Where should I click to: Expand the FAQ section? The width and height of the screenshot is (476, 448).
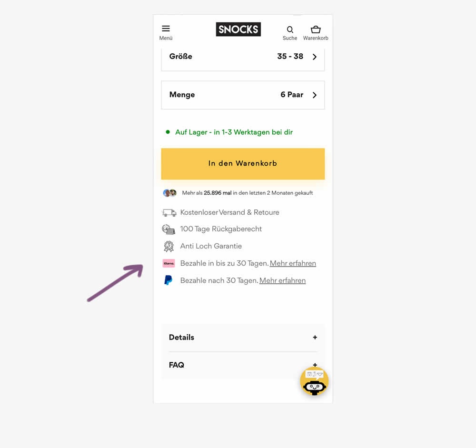(x=243, y=365)
